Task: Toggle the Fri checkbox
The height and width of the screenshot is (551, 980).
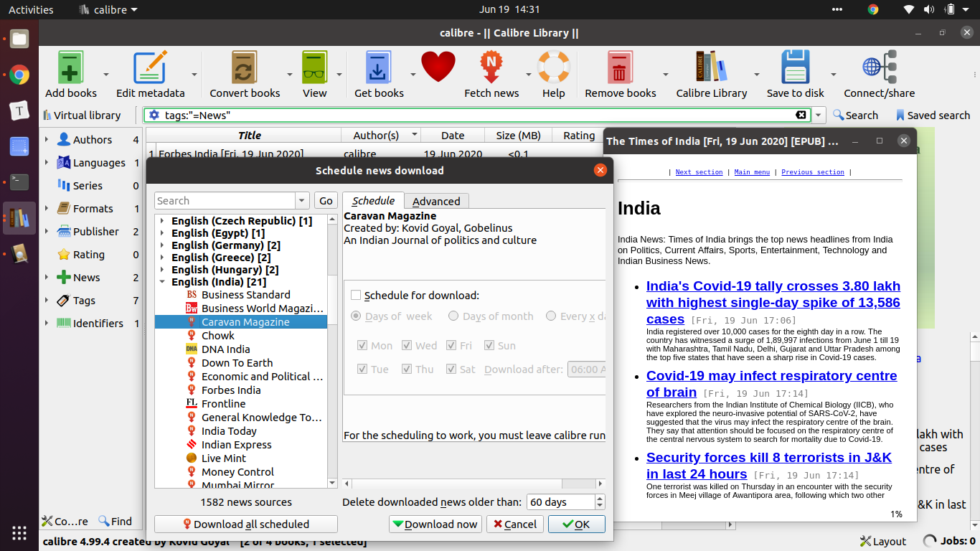Action: coord(451,345)
